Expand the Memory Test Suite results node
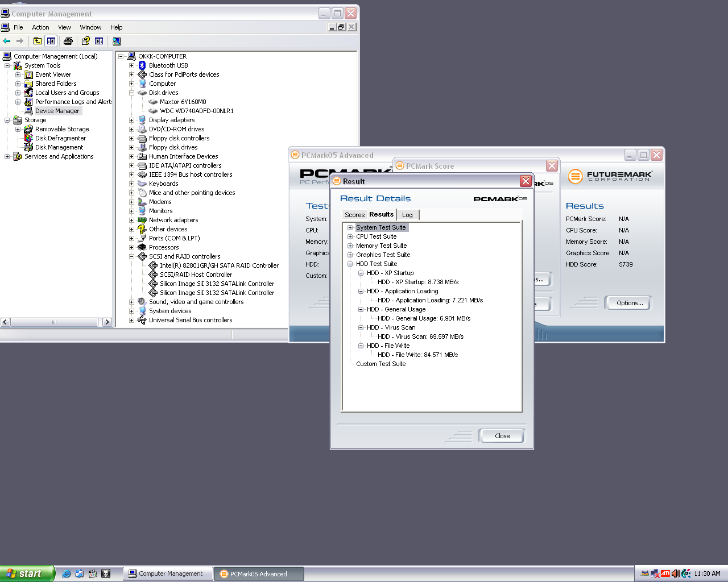This screenshot has height=582, width=728. click(x=350, y=246)
